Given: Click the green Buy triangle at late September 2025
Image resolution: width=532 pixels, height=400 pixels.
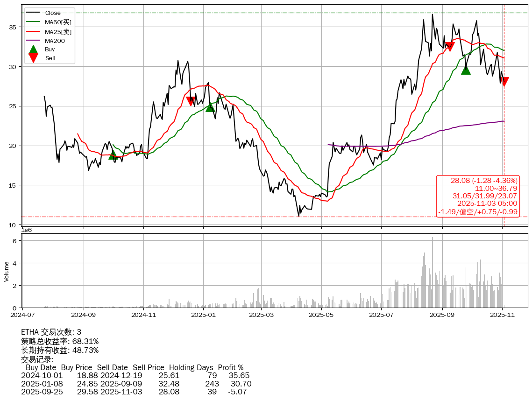Looking at the screenshot, I should [x=466, y=70].
